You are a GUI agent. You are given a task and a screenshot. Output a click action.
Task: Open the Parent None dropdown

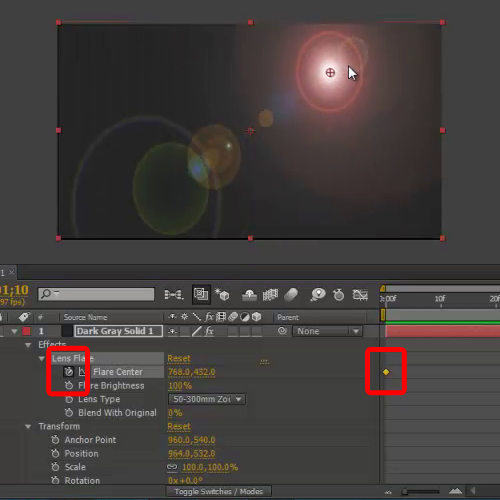pos(327,331)
